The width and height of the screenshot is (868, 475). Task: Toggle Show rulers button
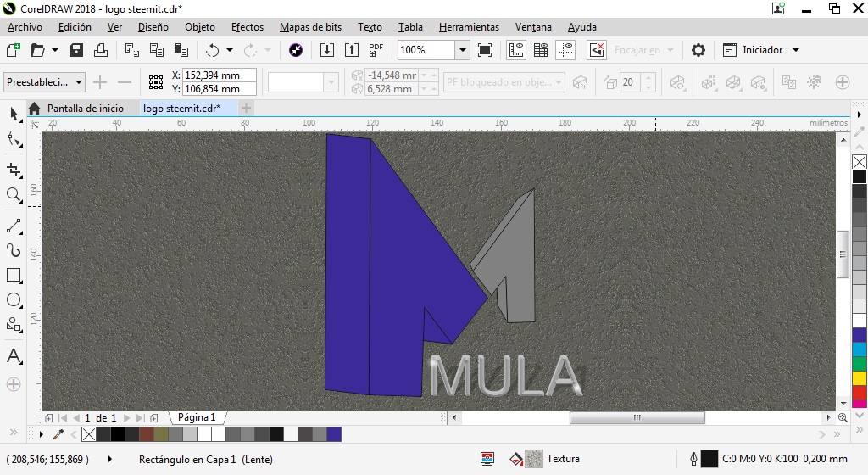pyautogui.click(x=516, y=50)
